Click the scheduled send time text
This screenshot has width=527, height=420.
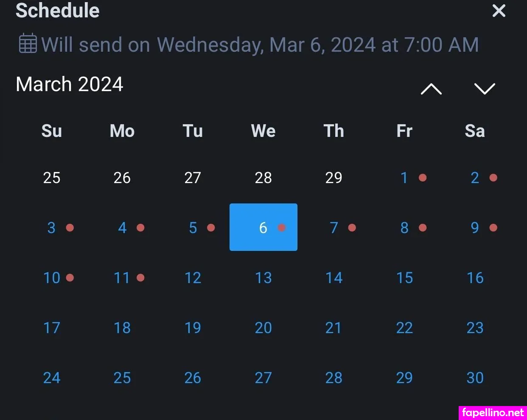(x=260, y=45)
